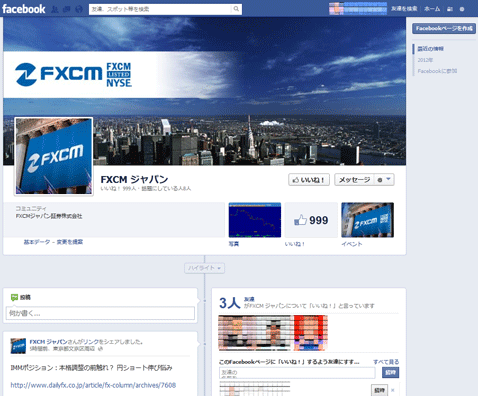
Task: Open messages icon in top bar
Action: point(67,9)
